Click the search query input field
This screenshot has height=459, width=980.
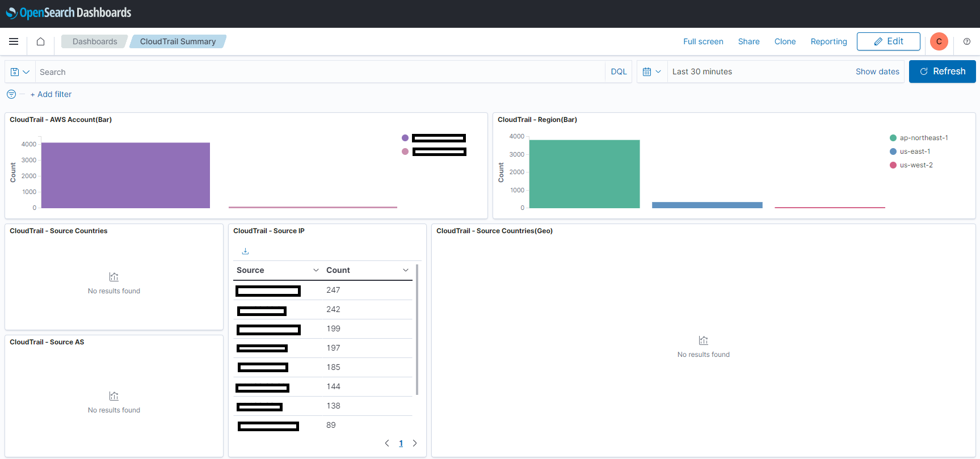coord(320,72)
